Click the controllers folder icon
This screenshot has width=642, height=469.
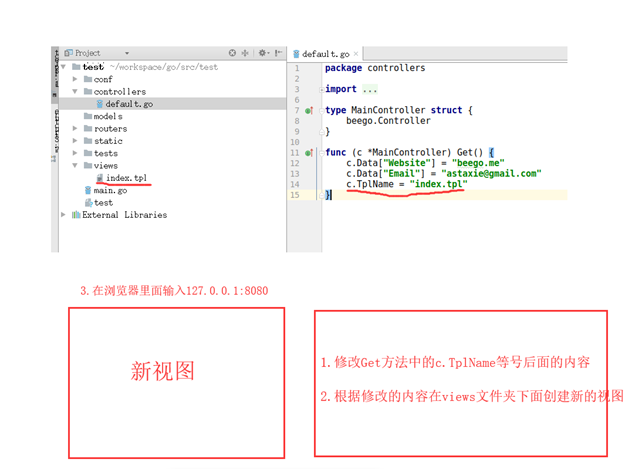pos(88,91)
